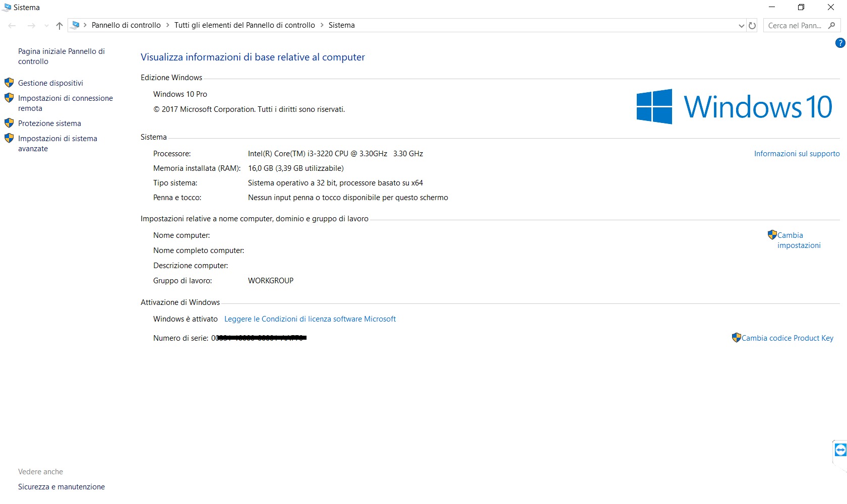Click the back arrow navigation button
The width and height of the screenshot is (847, 504).
12,26
